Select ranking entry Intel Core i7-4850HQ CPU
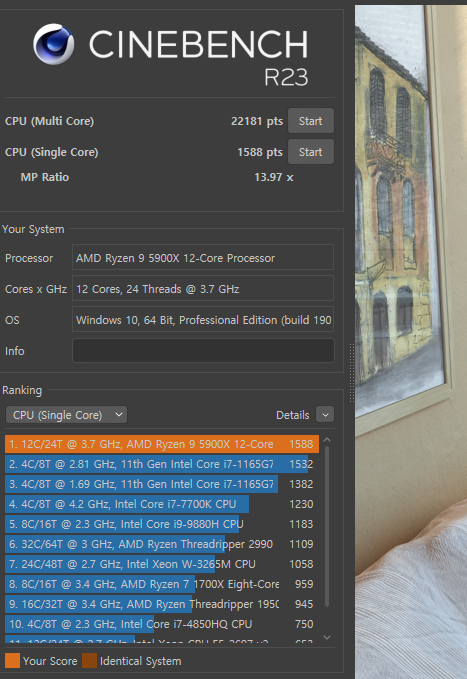 162,624
